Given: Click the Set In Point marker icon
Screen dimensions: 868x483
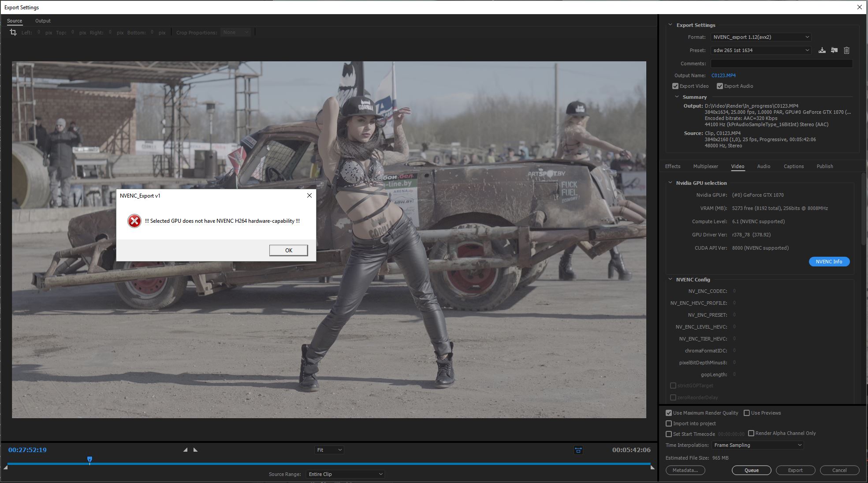Looking at the screenshot, I should point(186,450).
